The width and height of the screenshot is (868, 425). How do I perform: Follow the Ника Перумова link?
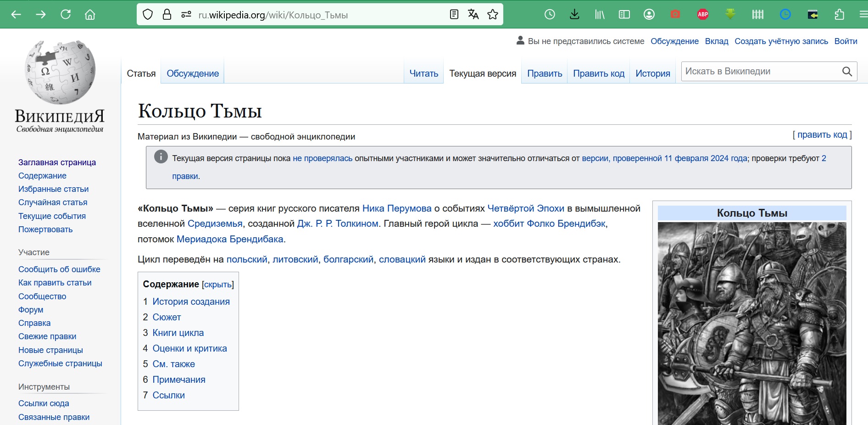[x=397, y=208]
